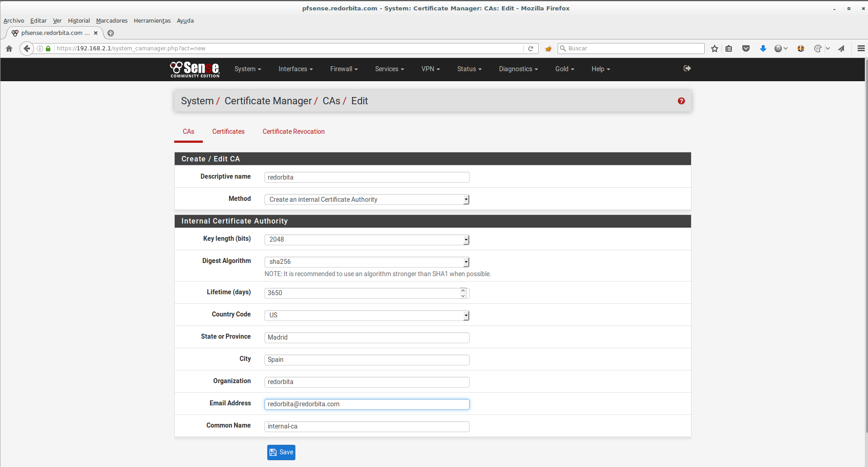Open the Digest Algorithm dropdown

[x=367, y=262]
